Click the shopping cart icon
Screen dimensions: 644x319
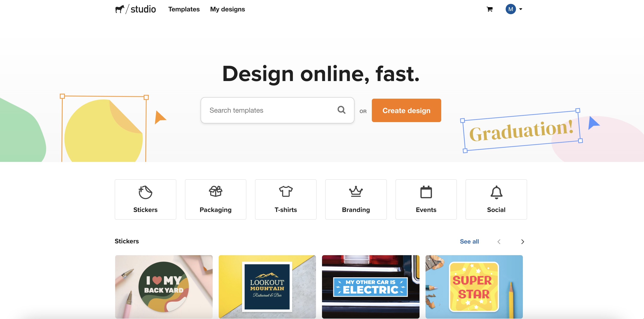click(x=490, y=9)
